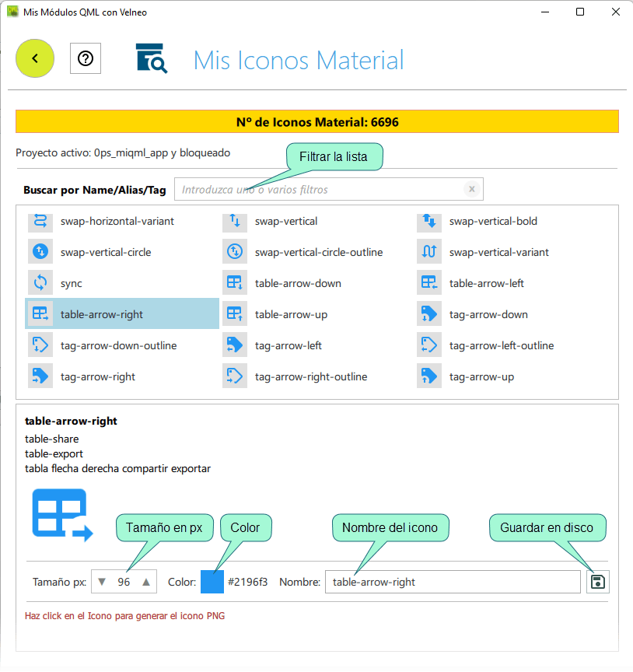Pick the table-arrow-up icon
The image size is (633, 672).
[x=290, y=314]
